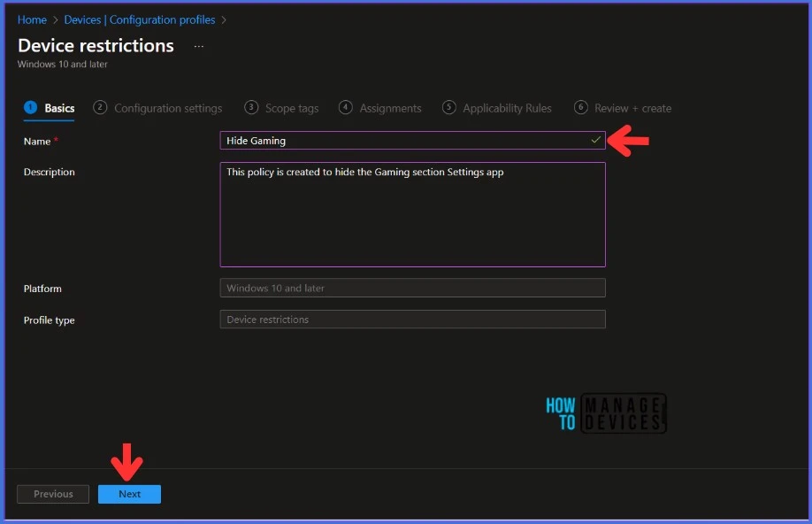Click the Platform field Windows 10 and later

(413, 288)
